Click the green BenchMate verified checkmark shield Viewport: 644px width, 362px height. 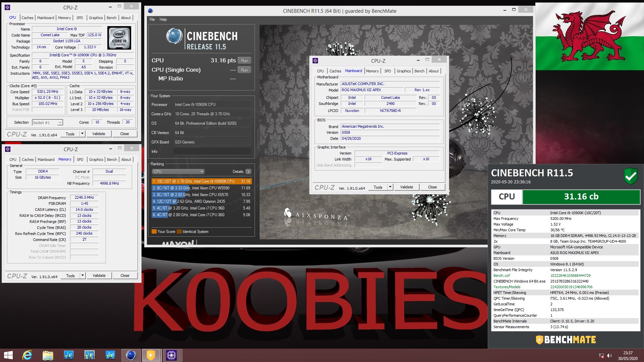click(x=631, y=176)
